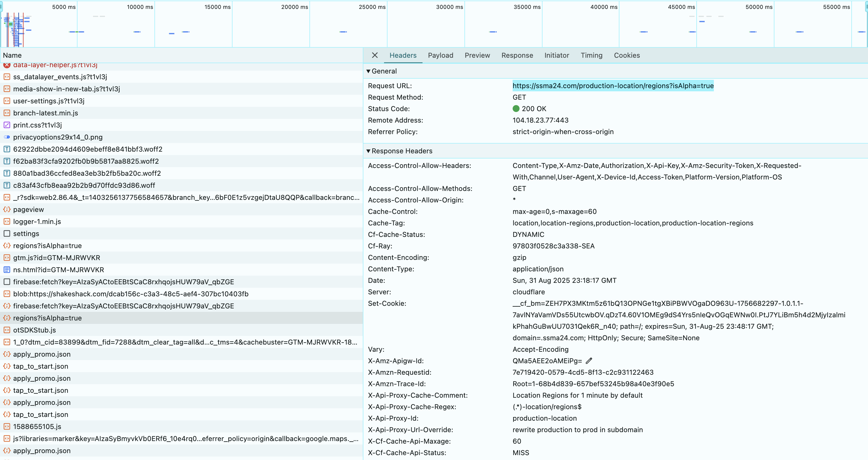Image resolution: width=868 pixels, height=460 pixels.
Task: Click the script icon for logger-1.min.js
Action: 7,221
